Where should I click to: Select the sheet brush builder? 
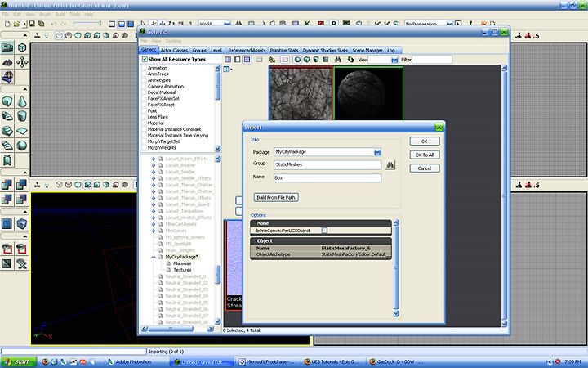coord(22,131)
